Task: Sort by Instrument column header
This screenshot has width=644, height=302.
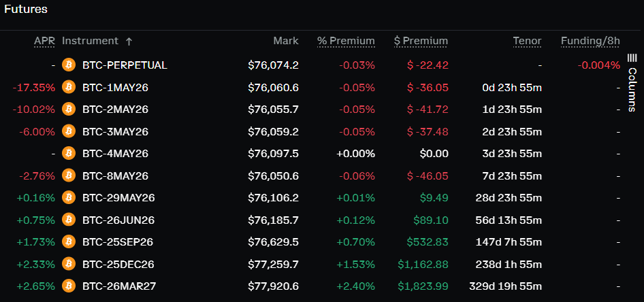Action: [90, 41]
